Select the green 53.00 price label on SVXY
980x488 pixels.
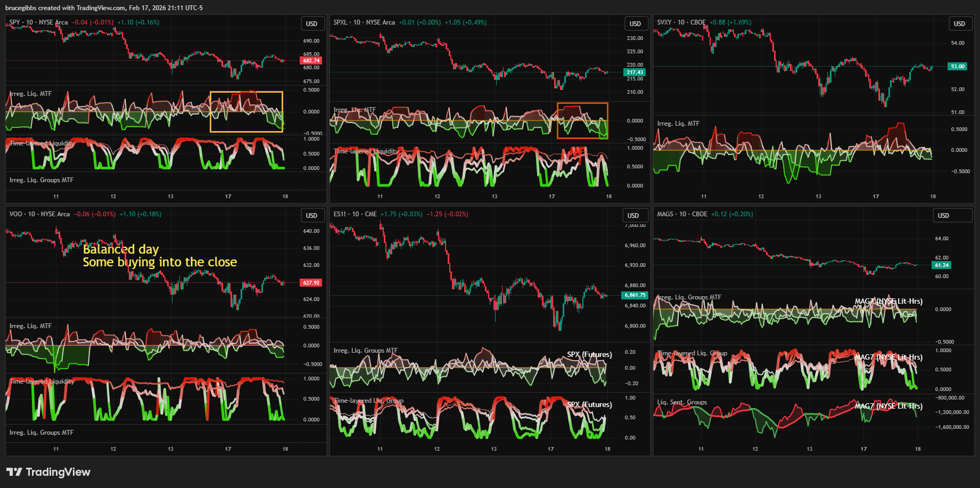[958, 67]
